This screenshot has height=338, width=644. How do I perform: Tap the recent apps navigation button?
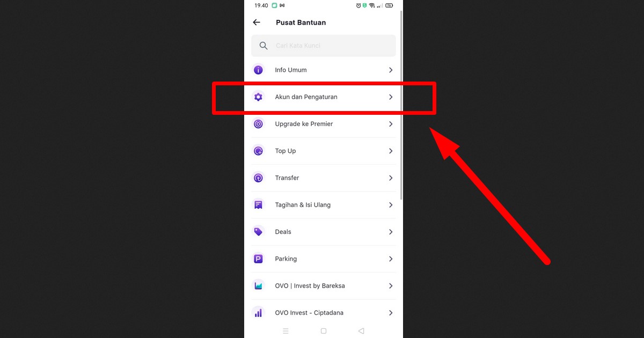(286, 331)
